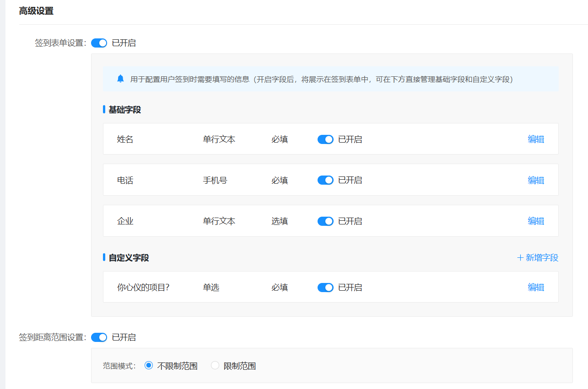Click the 电话 field name

(x=125, y=180)
